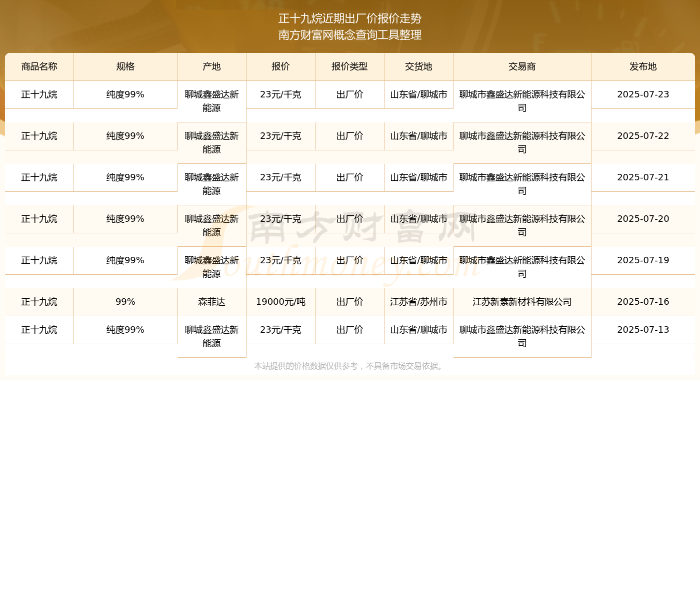
Task: Click the subtitle 南方财富网概念查询工具整理
Action: (x=350, y=35)
